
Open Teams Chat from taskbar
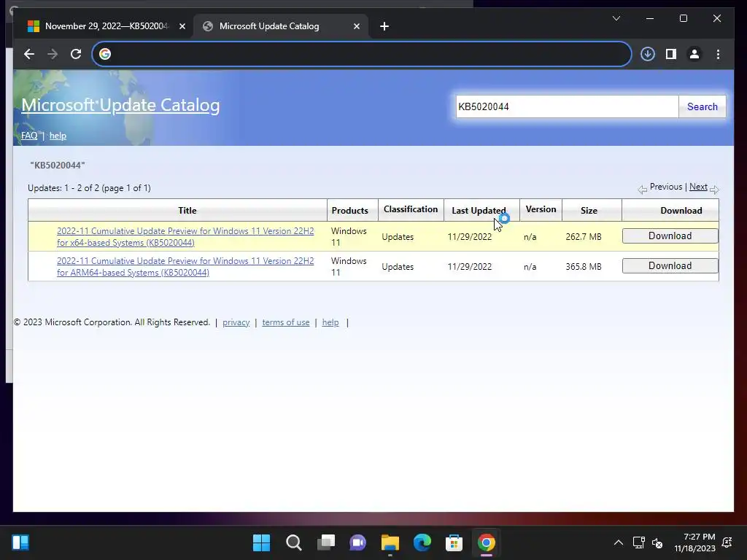coord(357,542)
